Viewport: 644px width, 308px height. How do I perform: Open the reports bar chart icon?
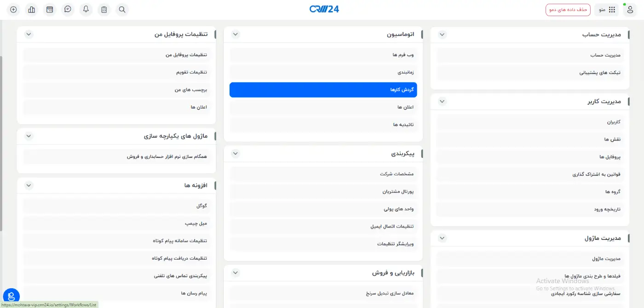[32, 9]
